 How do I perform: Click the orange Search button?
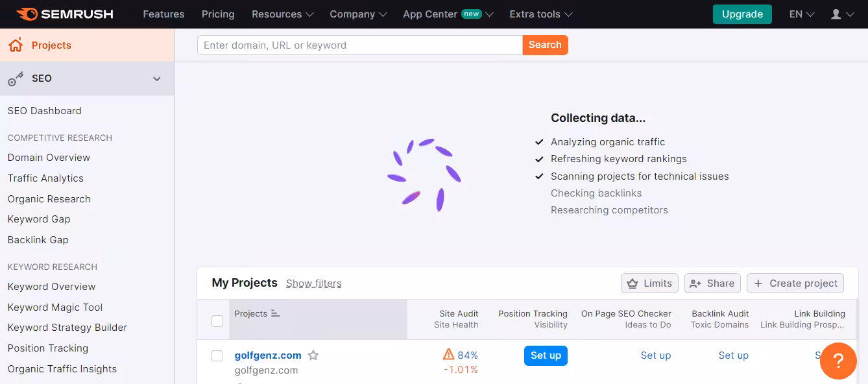[x=545, y=45]
